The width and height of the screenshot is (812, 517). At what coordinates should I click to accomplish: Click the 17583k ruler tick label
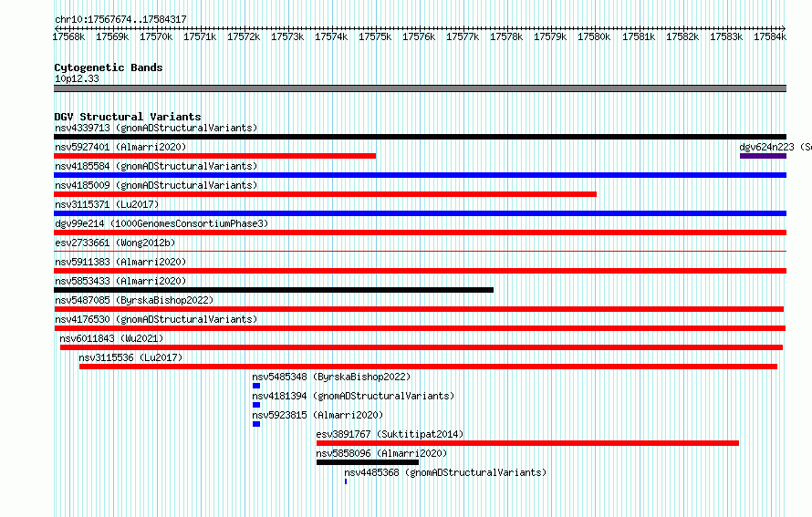[x=726, y=36]
